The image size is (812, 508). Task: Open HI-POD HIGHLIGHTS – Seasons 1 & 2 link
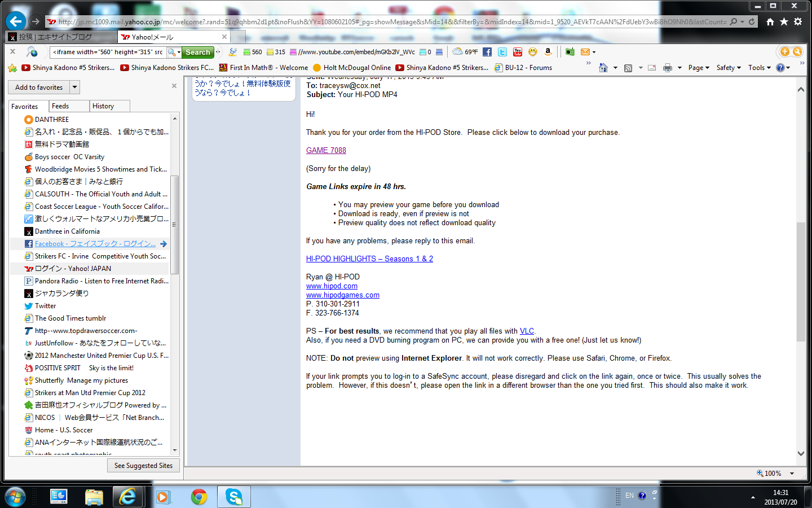tap(369, 259)
